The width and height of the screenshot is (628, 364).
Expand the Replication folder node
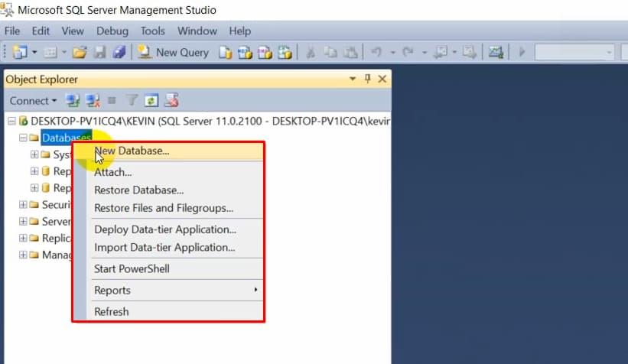coord(23,239)
